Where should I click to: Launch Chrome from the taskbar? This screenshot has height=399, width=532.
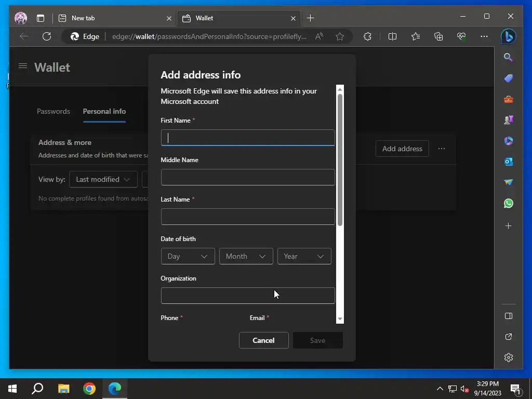[x=89, y=389]
